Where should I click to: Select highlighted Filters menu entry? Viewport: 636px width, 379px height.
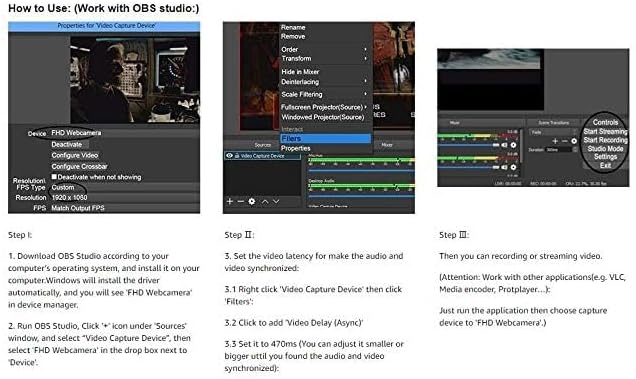(326, 138)
